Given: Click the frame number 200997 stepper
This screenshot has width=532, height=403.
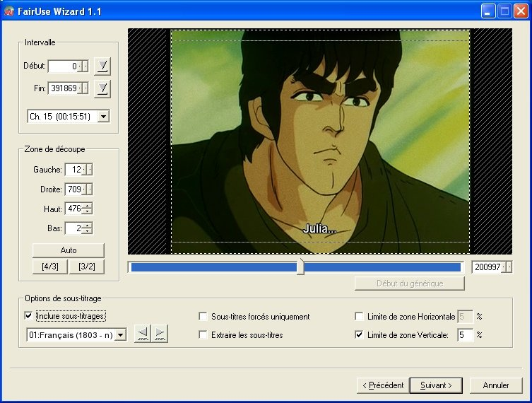Looking at the screenshot, I should coord(507,267).
